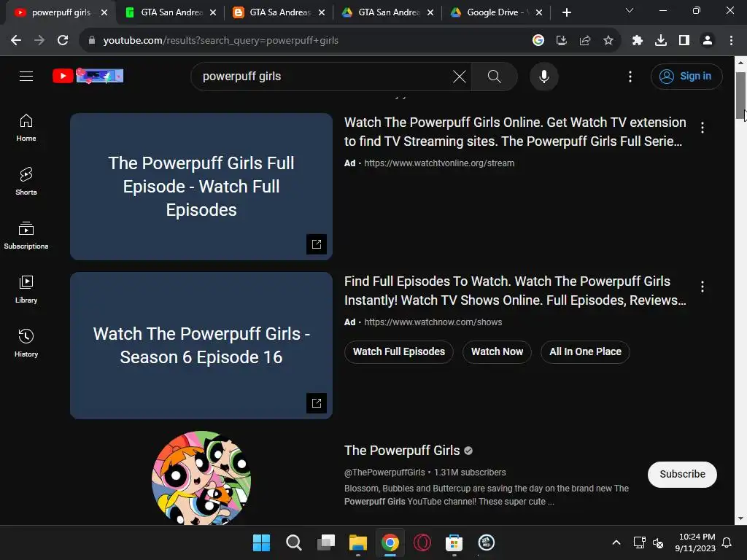This screenshot has width=747, height=560.
Task: Clear the search box with the X icon
Action: (x=460, y=76)
